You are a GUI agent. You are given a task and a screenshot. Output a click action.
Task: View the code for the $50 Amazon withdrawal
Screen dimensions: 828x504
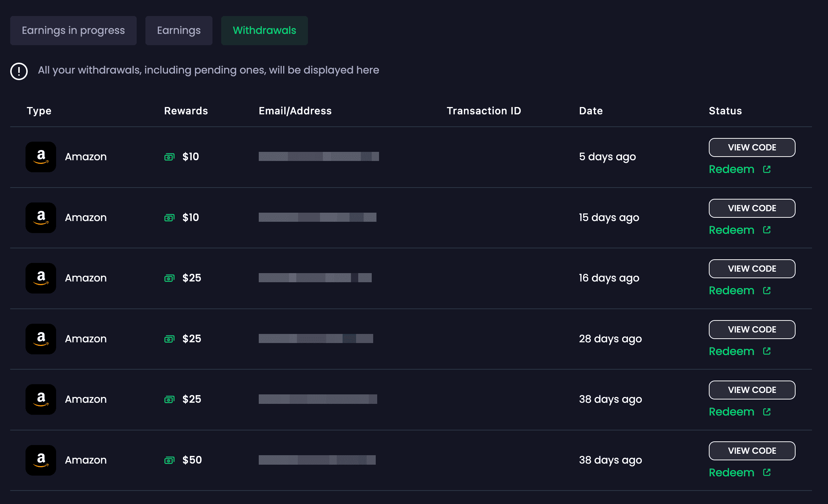click(x=752, y=451)
